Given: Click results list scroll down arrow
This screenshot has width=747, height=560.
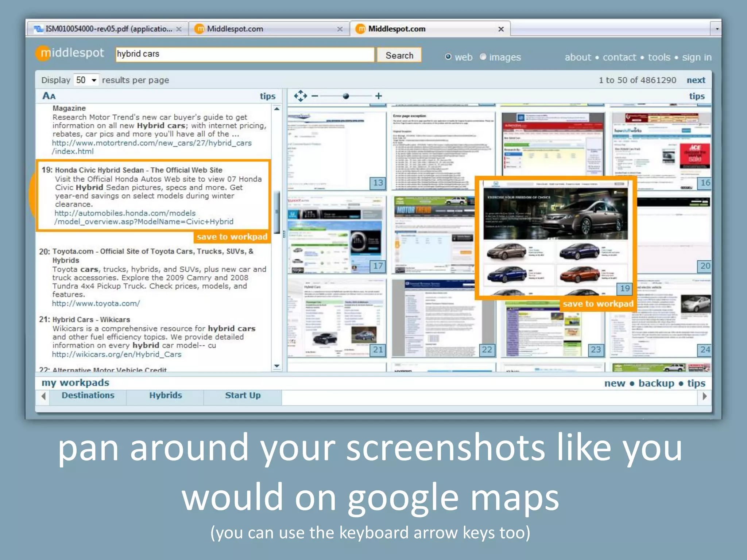Looking at the screenshot, I should [277, 366].
